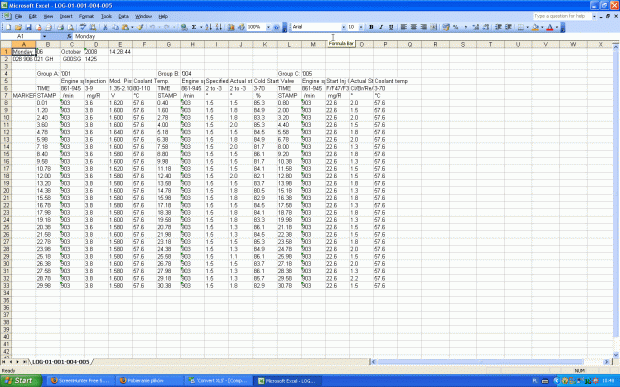Open Print Preview from the toolbar

click(70, 27)
